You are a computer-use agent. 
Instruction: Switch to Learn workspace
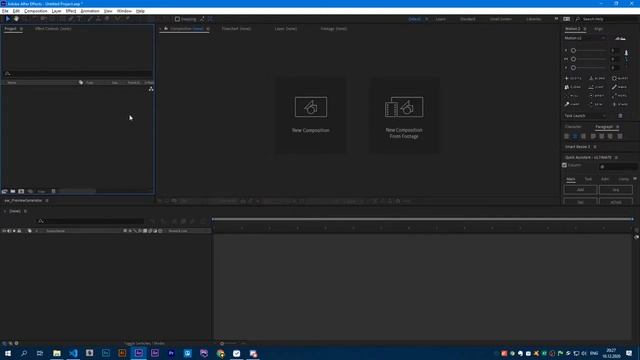coord(441,19)
